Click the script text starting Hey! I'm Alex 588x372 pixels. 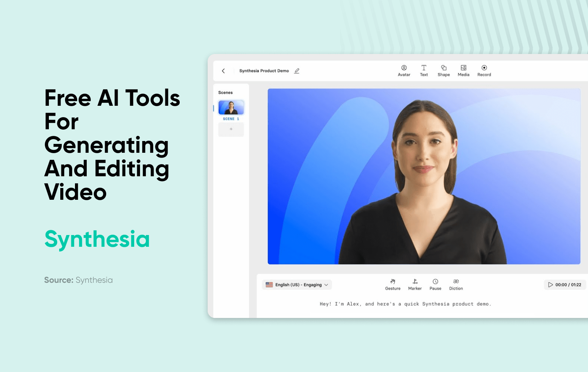(x=405, y=304)
